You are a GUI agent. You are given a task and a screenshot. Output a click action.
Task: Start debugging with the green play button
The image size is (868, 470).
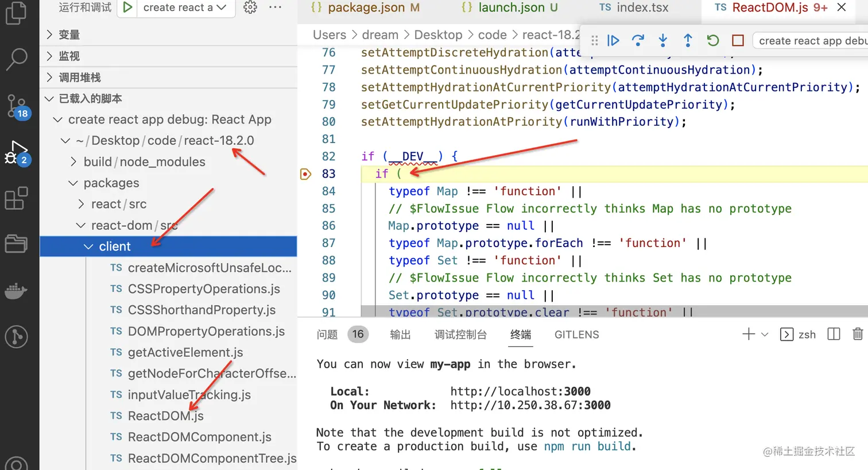pos(127,7)
